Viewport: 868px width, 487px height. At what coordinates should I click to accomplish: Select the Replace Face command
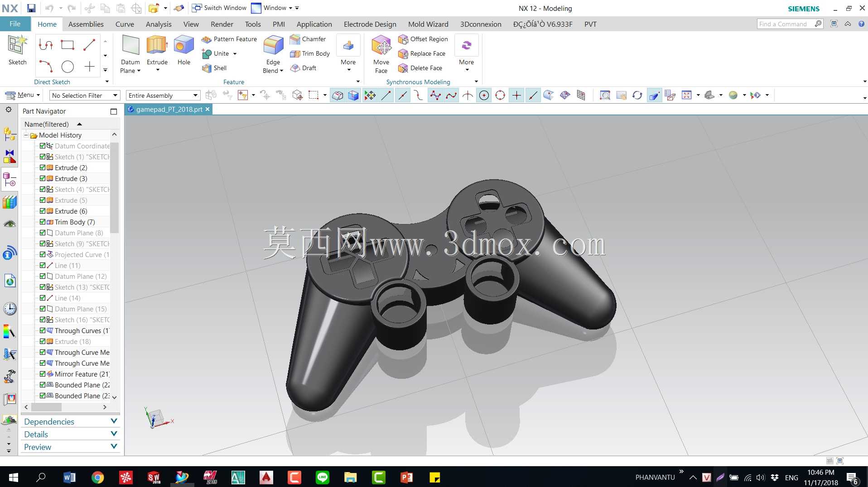[422, 54]
